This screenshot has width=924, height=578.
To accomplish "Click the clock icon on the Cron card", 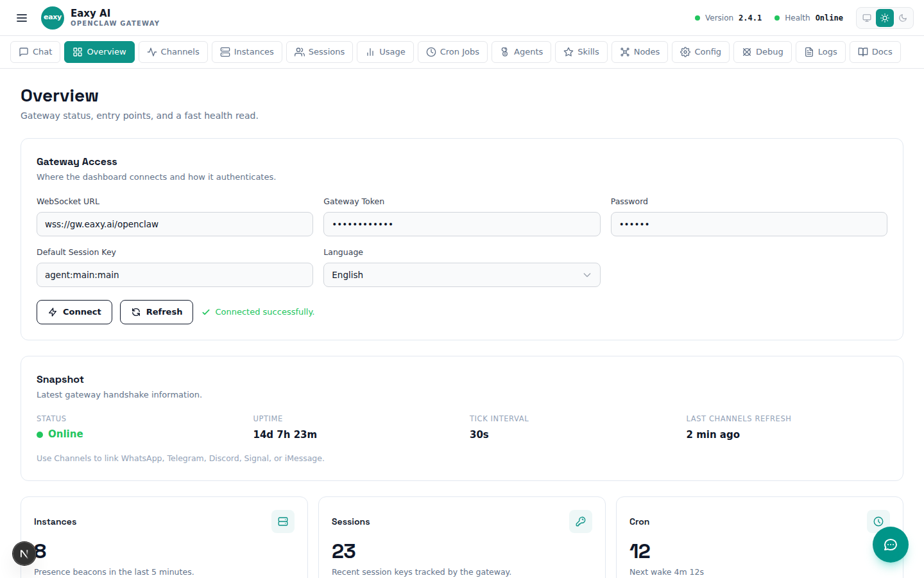I will click(878, 521).
